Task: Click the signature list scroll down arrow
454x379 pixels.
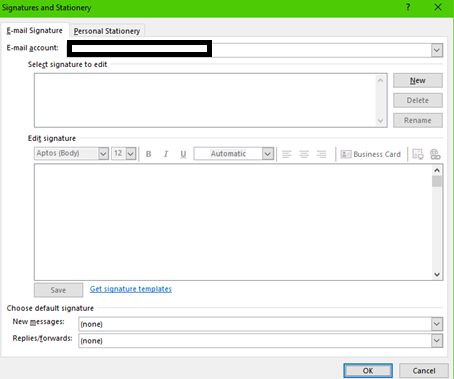Action: tap(380, 121)
